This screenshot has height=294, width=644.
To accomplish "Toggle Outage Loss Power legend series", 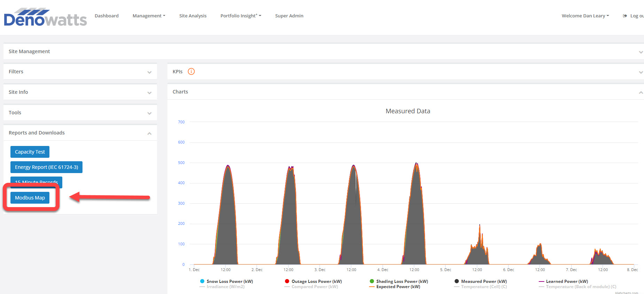I will [x=316, y=281].
